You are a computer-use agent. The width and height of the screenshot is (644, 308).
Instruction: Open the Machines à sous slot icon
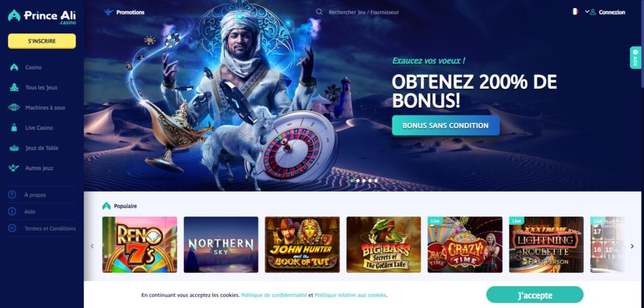(14, 107)
